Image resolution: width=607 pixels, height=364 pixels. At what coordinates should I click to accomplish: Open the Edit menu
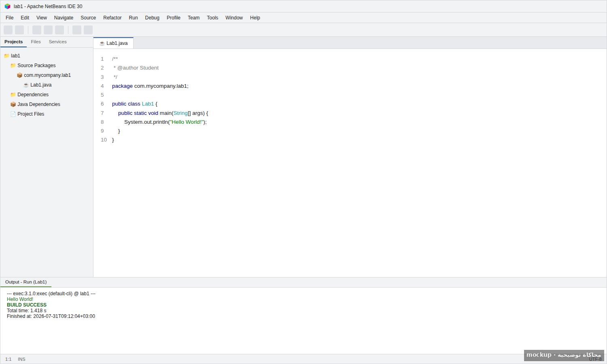click(25, 18)
